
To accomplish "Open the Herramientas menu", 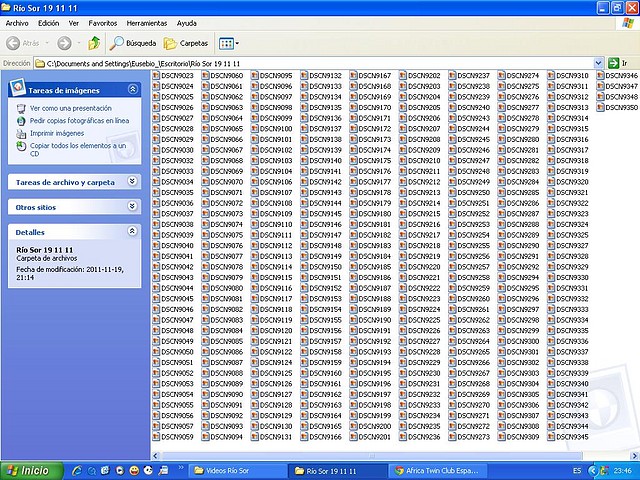I will [x=147, y=23].
